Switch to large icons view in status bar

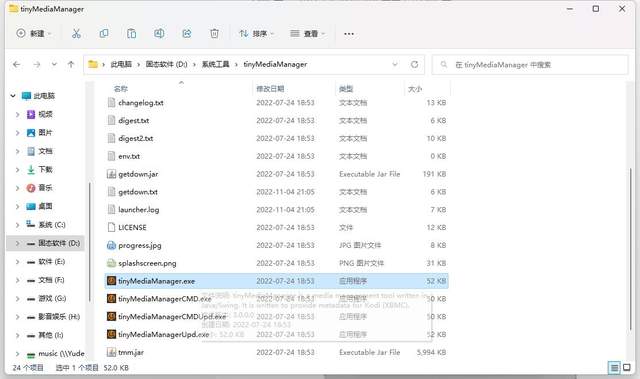627,368
